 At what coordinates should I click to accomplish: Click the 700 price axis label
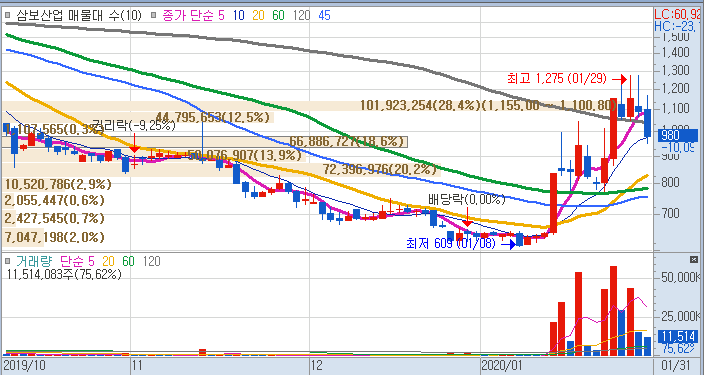670,213
